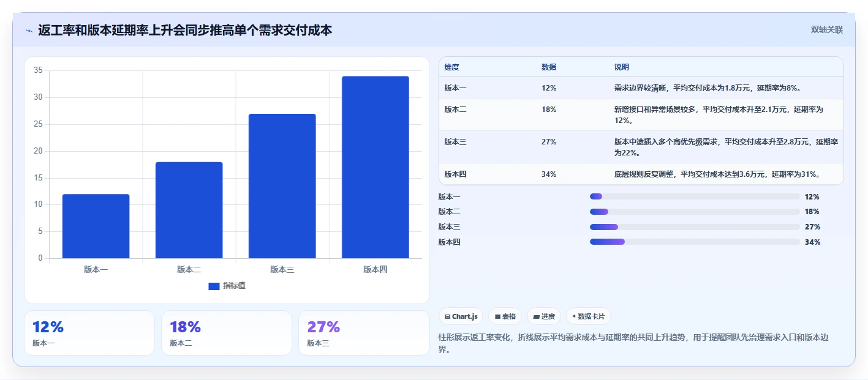Select the 27% 版本三 data card
The width and height of the screenshot is (868, 380).
(x=364, y=333)
